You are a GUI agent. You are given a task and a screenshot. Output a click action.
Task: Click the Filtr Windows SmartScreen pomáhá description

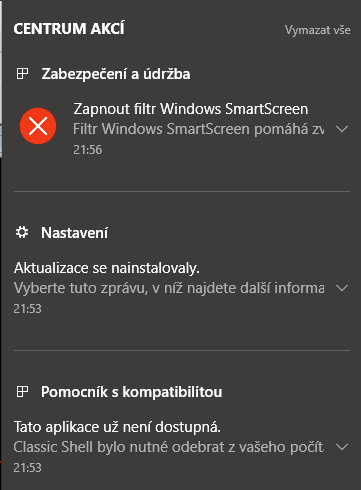tap(199, 129)
